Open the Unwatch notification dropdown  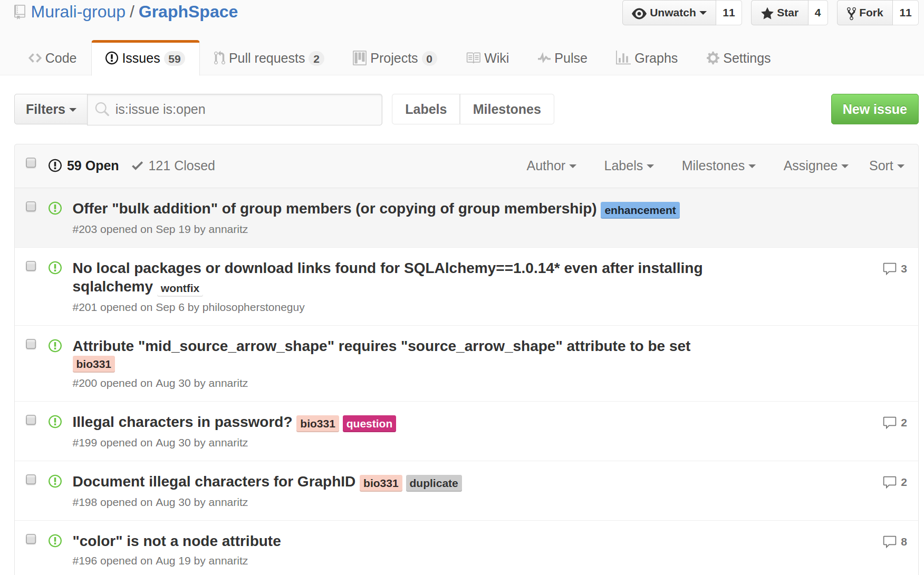tap(669, 13)
